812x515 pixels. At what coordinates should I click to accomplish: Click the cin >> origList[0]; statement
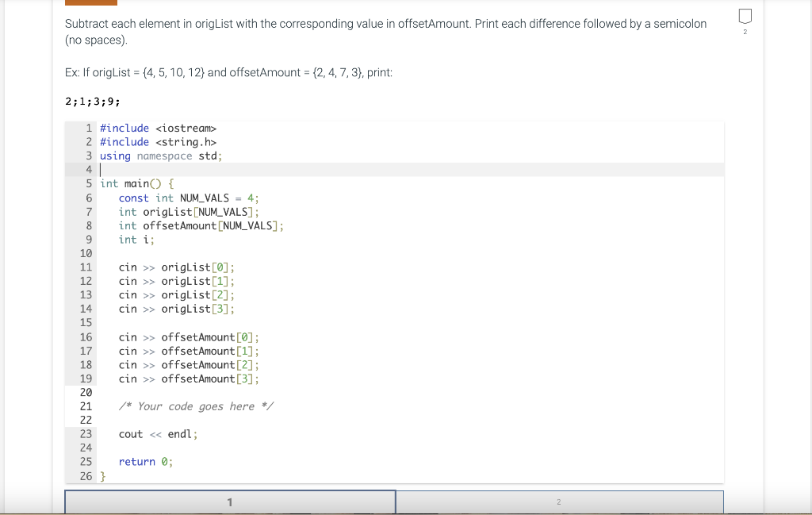click(176, 267)
